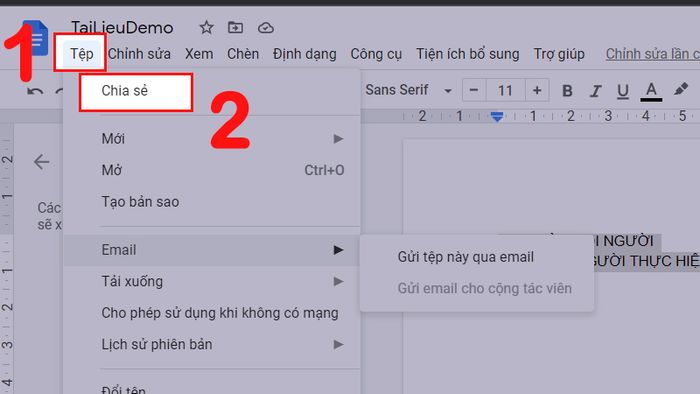Viewport: 700px width, 394px height.
Task: Click the font size field showing 11
Action: click(x=505, y=91)
